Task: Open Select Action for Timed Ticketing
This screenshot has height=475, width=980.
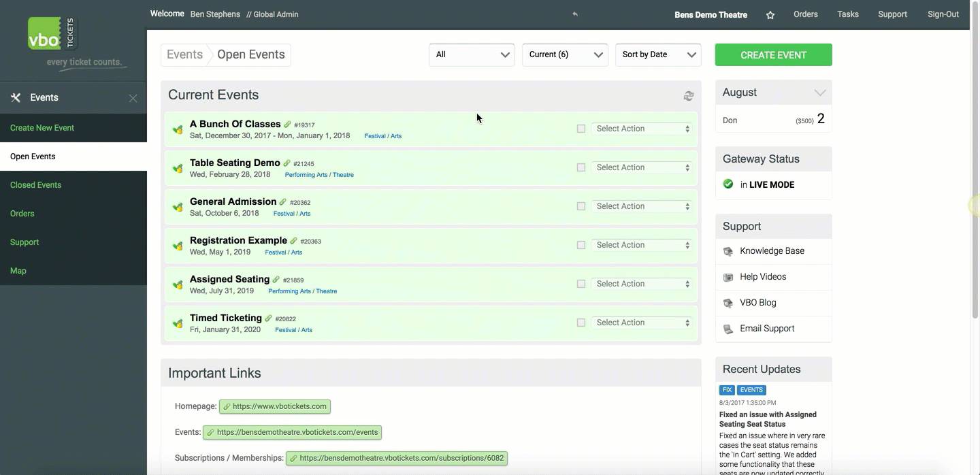Action: (642, 323)
